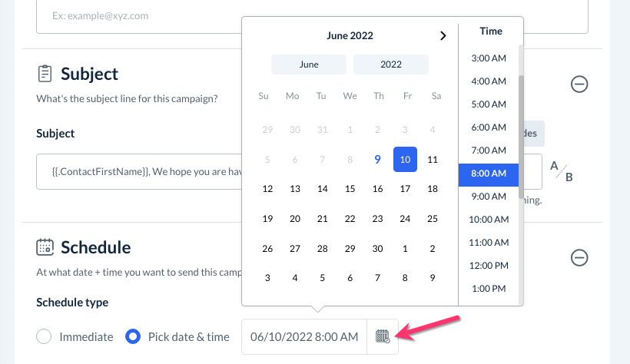Go to next month arrow

(443, 35)
